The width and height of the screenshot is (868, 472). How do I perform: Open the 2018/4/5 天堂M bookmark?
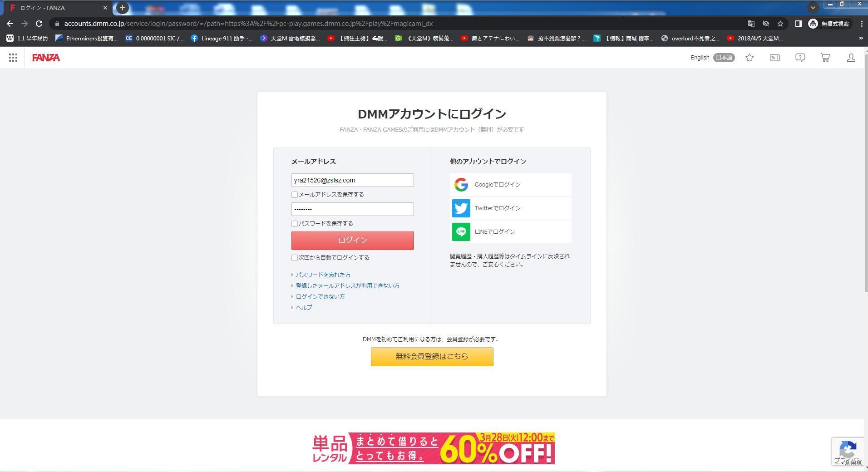point(755,39)
